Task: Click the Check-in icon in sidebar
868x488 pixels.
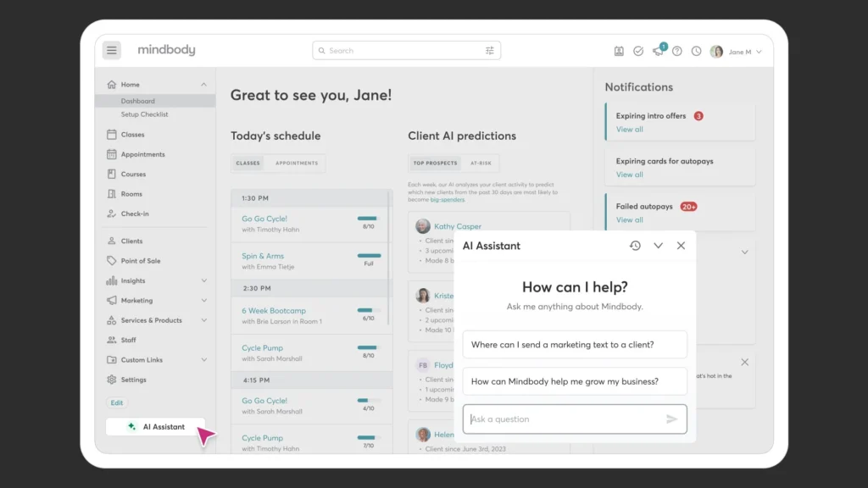Action: [x=111, y=213]
